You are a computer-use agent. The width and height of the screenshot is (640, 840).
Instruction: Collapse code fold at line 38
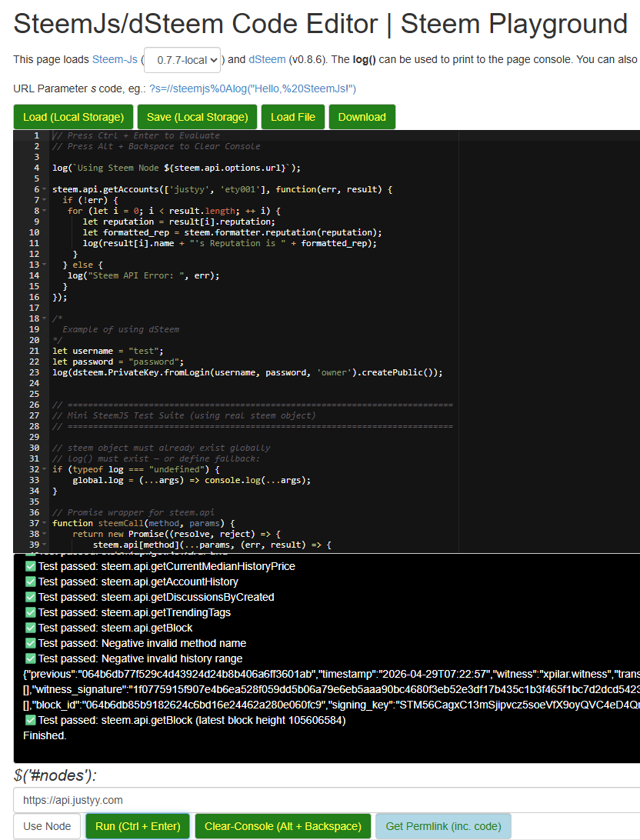point(45,534)
